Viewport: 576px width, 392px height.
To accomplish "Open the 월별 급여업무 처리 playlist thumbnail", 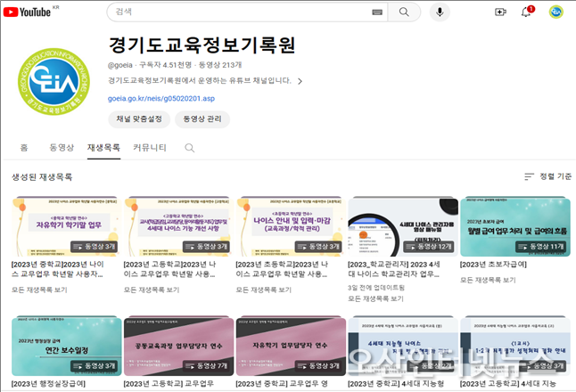I will point(515,226).
